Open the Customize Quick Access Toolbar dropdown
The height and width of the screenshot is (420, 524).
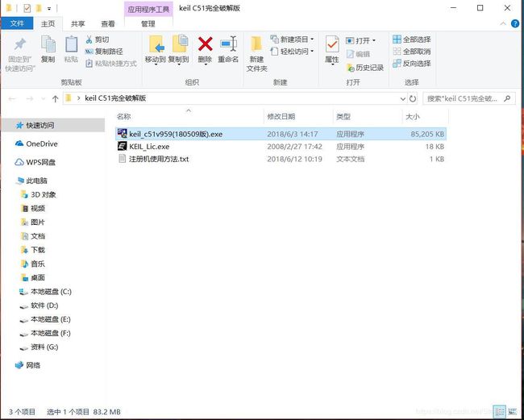pyautogui.click(x=49, y=8)
